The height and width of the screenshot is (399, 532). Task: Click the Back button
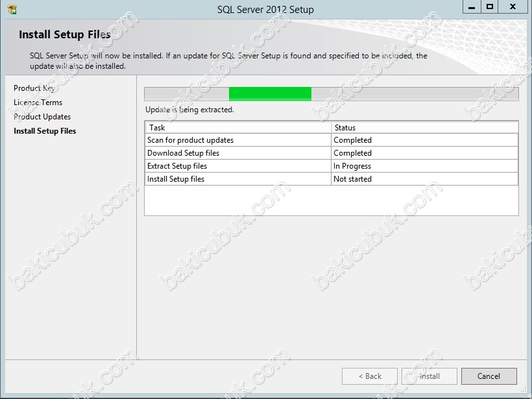[370, 376]
